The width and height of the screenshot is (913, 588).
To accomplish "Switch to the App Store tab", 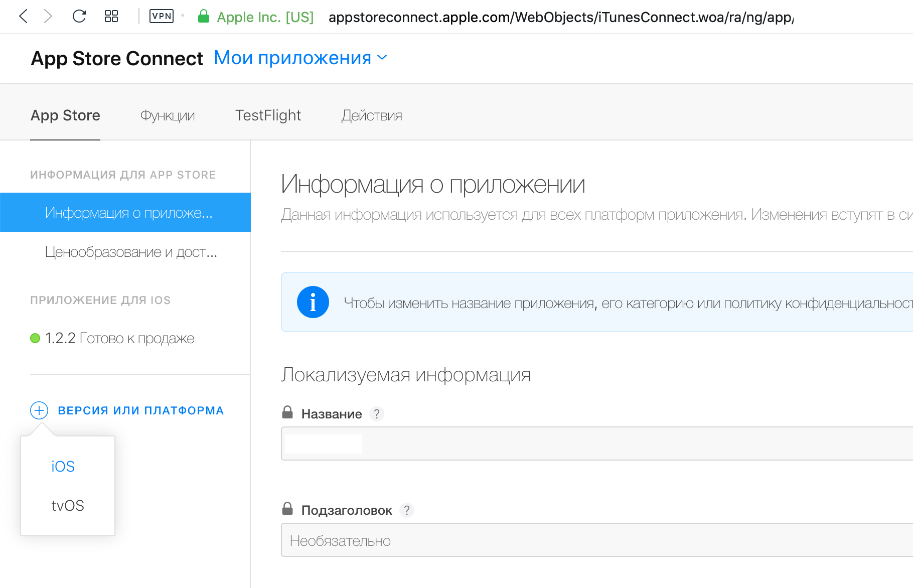I will click(x=65, y=115).
